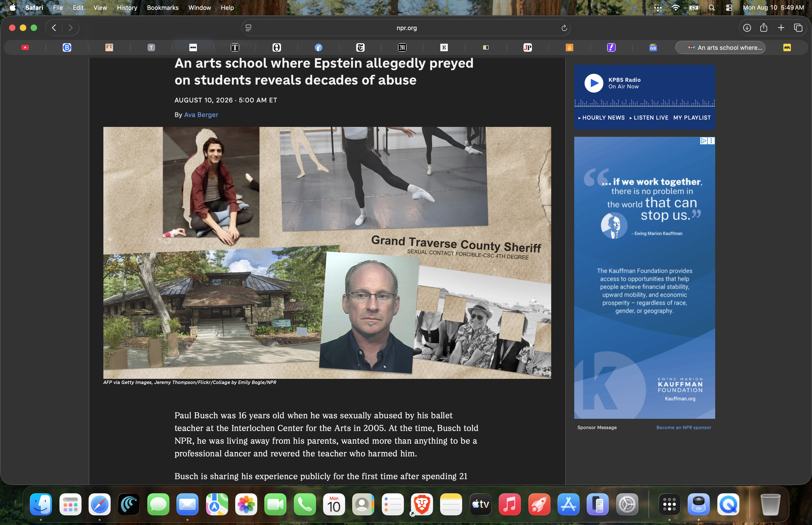Switch to the Economist E tab
Viewport: 812px width, 525px height.
click(x=444, y=48)
